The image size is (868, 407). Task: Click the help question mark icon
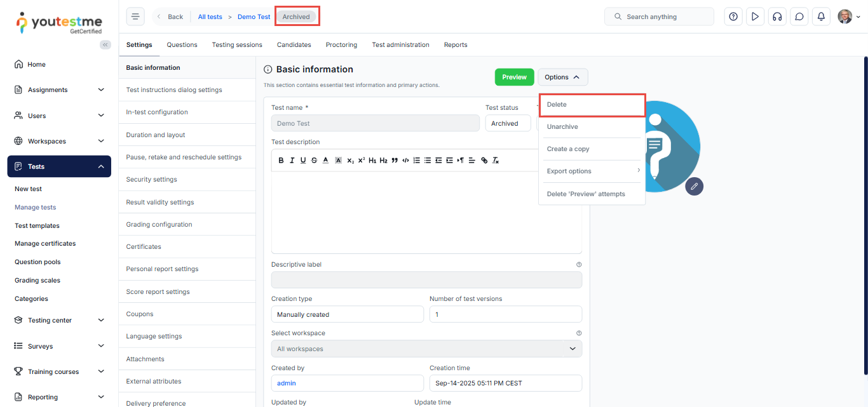(x=733, y=17)
